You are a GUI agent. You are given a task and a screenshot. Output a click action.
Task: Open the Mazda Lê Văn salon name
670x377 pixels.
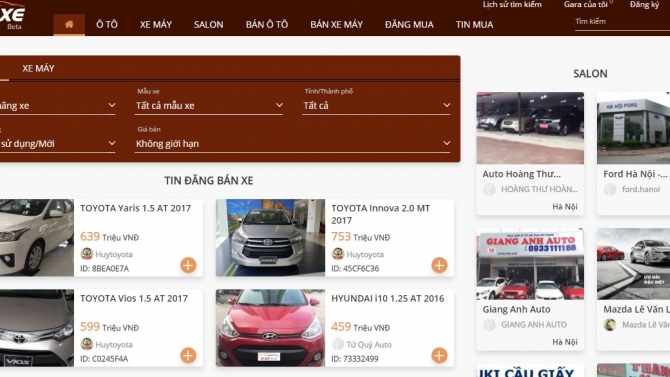[636, 309]
